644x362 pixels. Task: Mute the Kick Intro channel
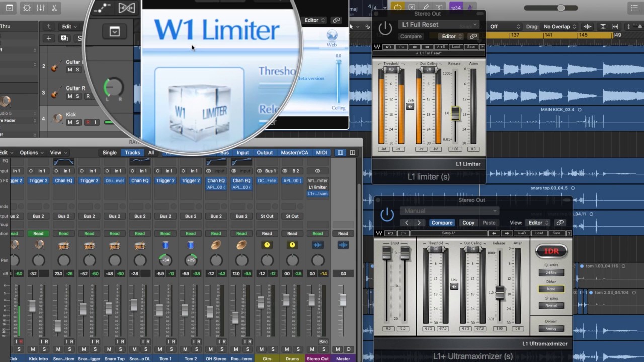click(x=33, y=349)
